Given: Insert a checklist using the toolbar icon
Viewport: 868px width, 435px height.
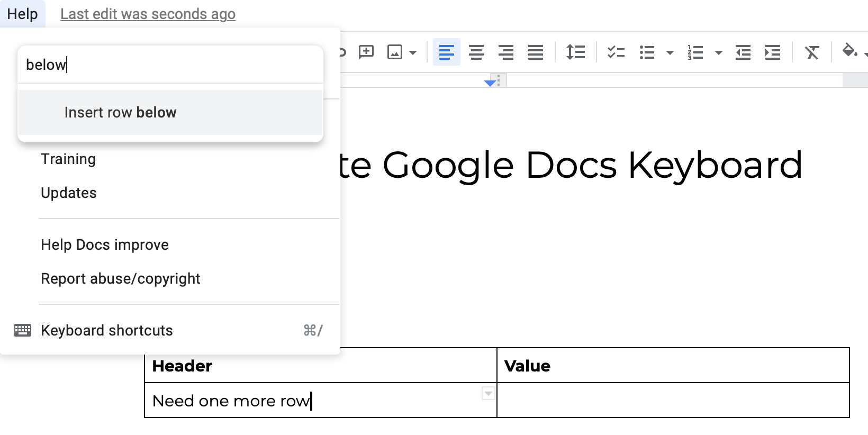Looking at the screenshot, I should (616, 52).
